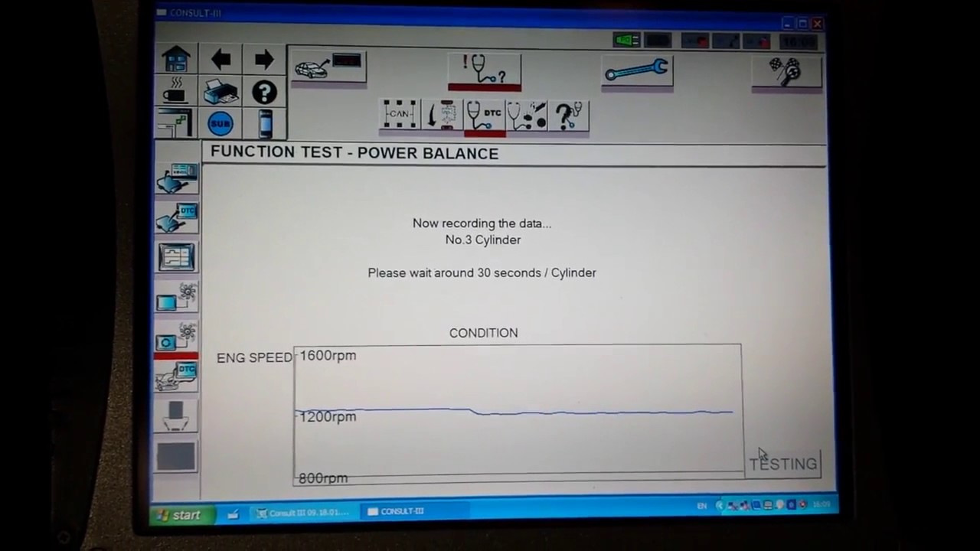
Task: Click the sidebar gray blank square
Action: click(176, 456)
